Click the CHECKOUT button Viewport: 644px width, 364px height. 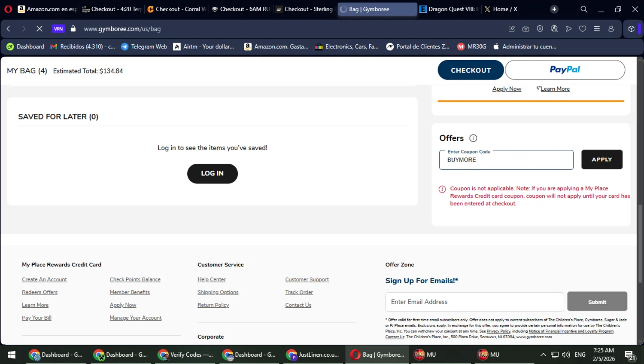click(x=471, y=70)
